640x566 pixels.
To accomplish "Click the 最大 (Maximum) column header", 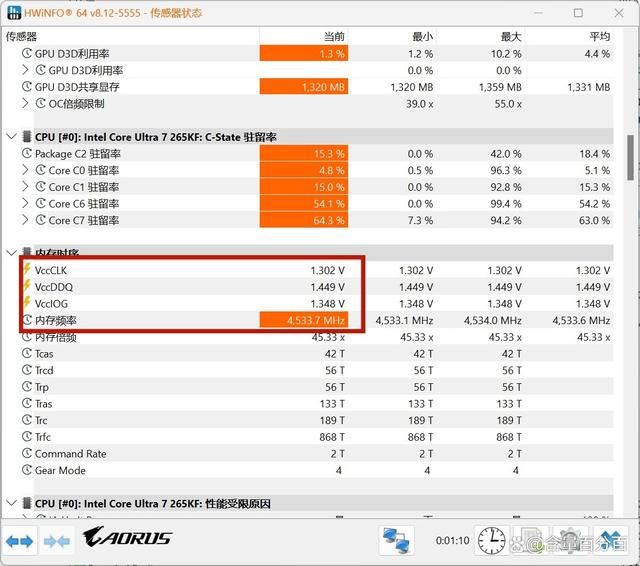I will point(509,36).
